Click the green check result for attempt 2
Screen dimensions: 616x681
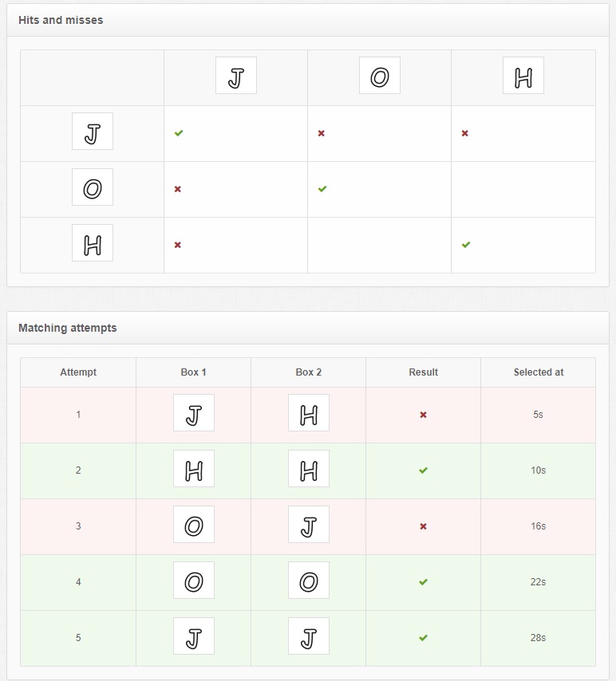point(424,470)
